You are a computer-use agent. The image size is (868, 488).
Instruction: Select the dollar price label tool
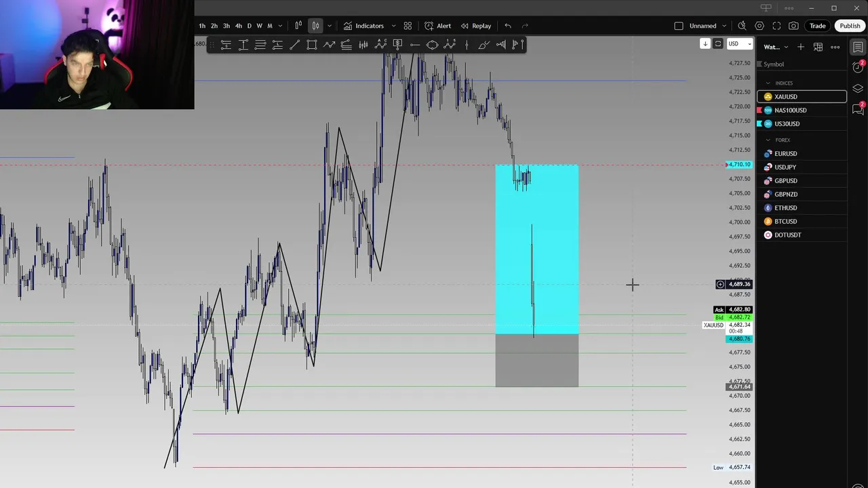coord(397,45)
